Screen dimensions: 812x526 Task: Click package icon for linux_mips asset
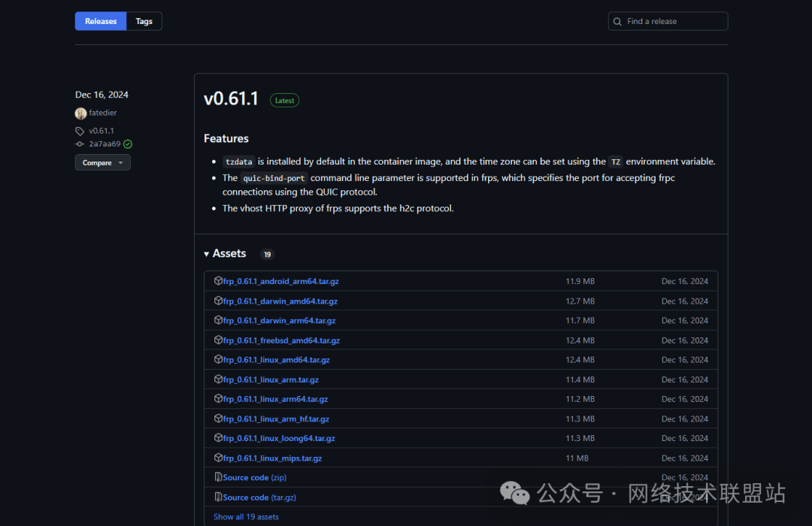tap(218, 458)
